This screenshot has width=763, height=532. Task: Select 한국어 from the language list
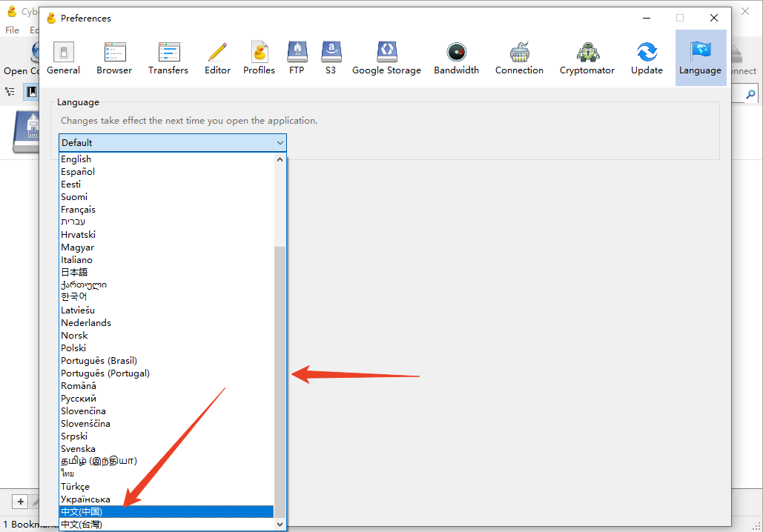[166, 298]
